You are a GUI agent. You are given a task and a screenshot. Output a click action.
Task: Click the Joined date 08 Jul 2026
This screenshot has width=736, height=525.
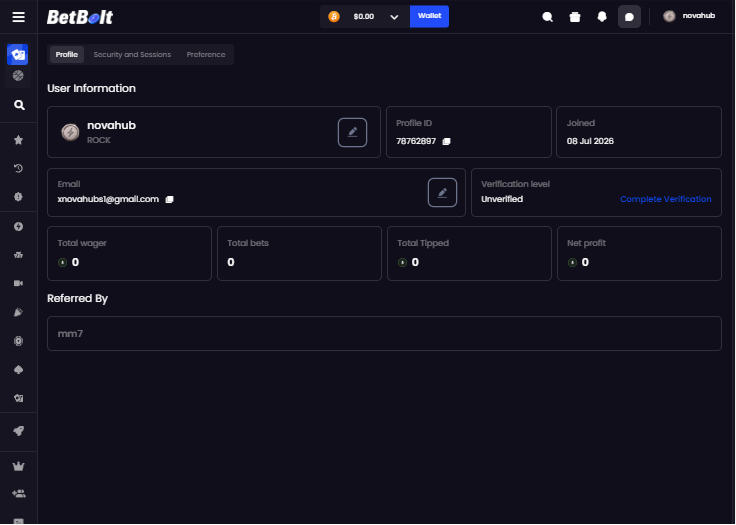[x=590, y=141]
